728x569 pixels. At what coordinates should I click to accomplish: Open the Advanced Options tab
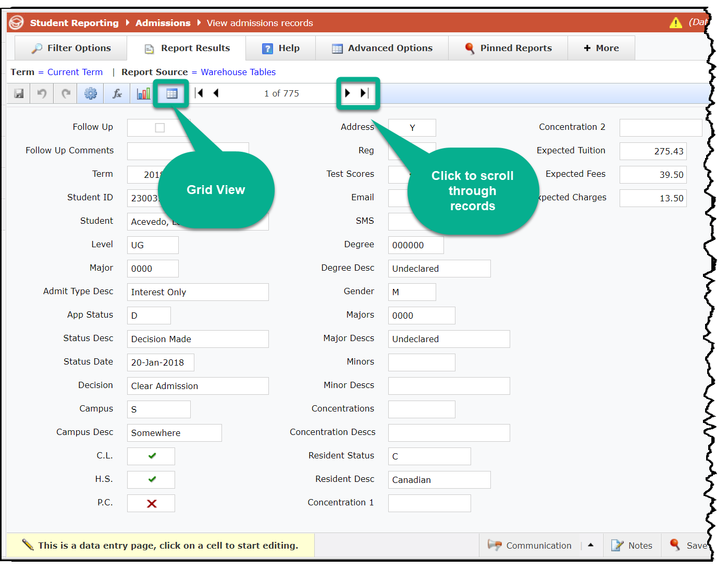pyautogui.click(x=382, y=48)
